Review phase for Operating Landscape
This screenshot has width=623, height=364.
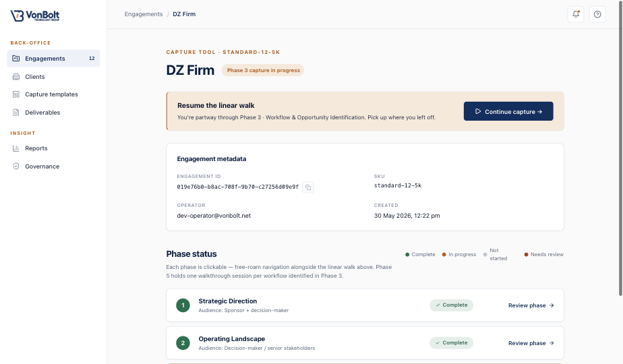coord(531,343)
